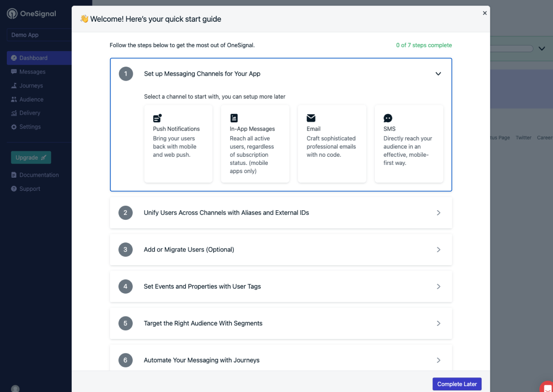Image resolution: width=553 pixels, height=392 pixels.
Task: Click the Dashboard gauge icon
Action: (14, 58)
